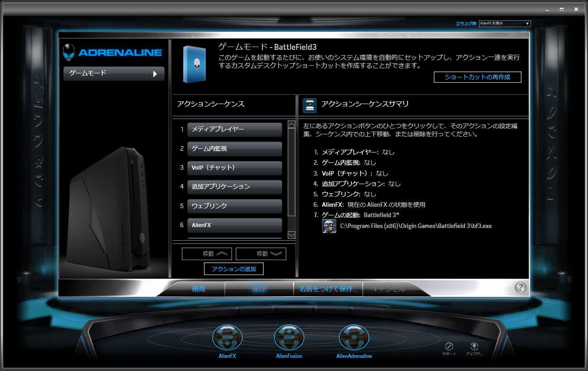Screen dimensions: 588x371
Task: Select the 追加アプリケーション action
Action: (235, 187)
